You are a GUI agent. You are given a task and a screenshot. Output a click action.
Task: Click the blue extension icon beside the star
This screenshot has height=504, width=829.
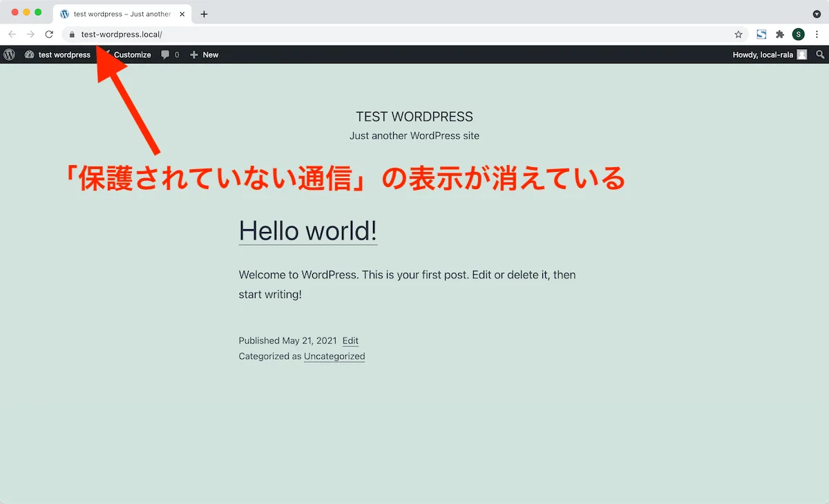(761, 34)
